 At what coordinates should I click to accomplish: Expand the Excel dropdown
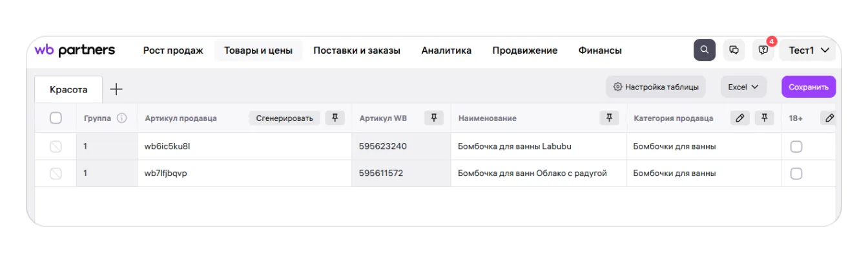click(x=743, y=87)
